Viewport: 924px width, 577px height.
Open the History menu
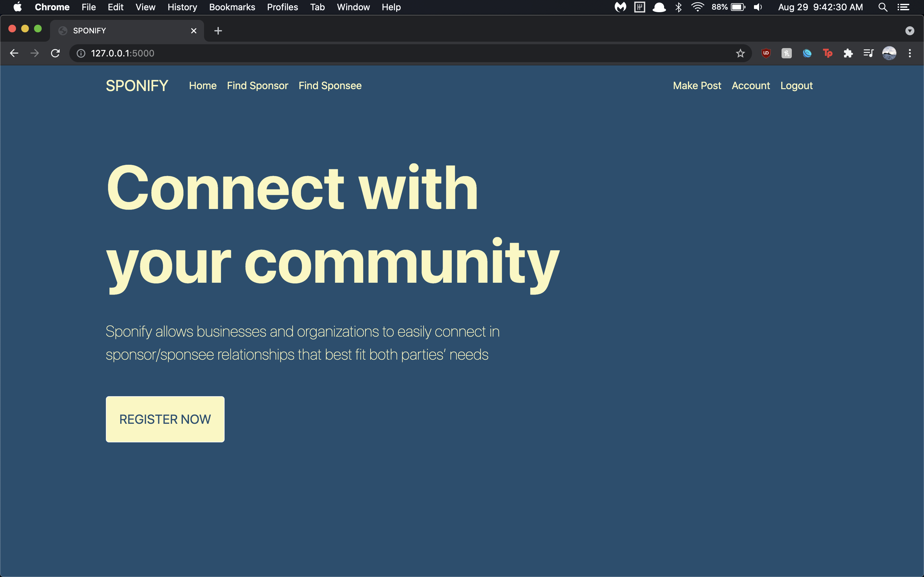coord(182,7)
